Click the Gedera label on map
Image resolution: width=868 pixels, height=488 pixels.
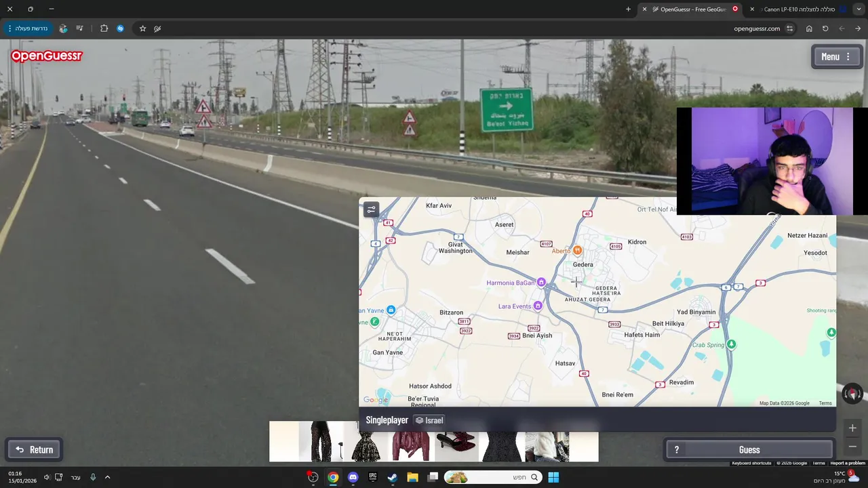583,264
